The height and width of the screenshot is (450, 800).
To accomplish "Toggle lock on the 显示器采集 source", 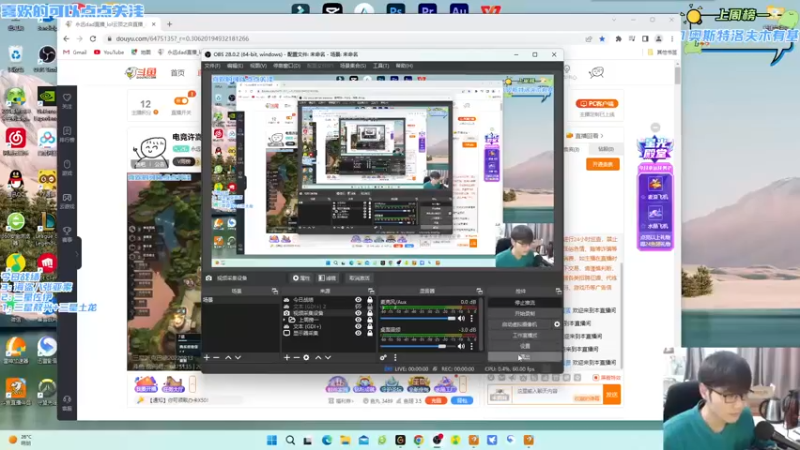I will click(x=370, y=333).
